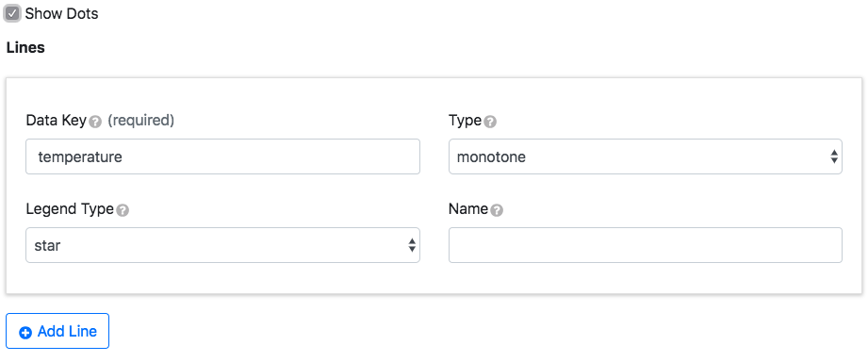
Task: Click the question mark icon next to Name
Action: [x=497, y=210]
